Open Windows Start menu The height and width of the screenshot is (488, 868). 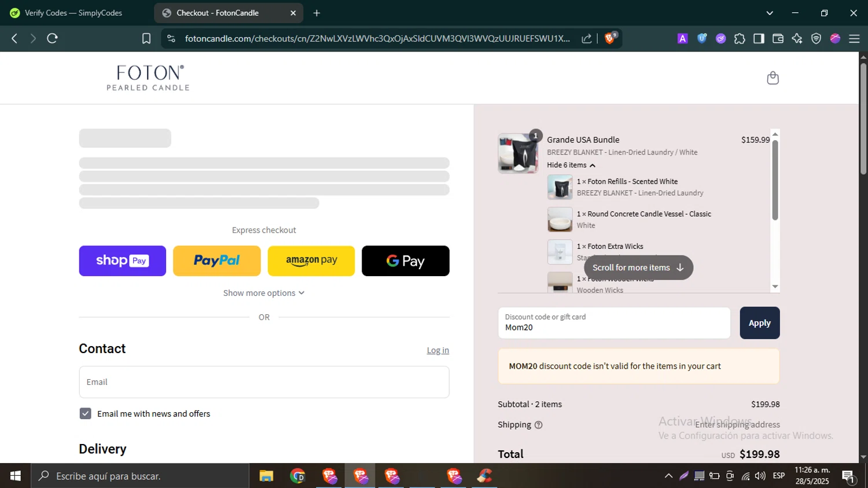tap(16, 476)
